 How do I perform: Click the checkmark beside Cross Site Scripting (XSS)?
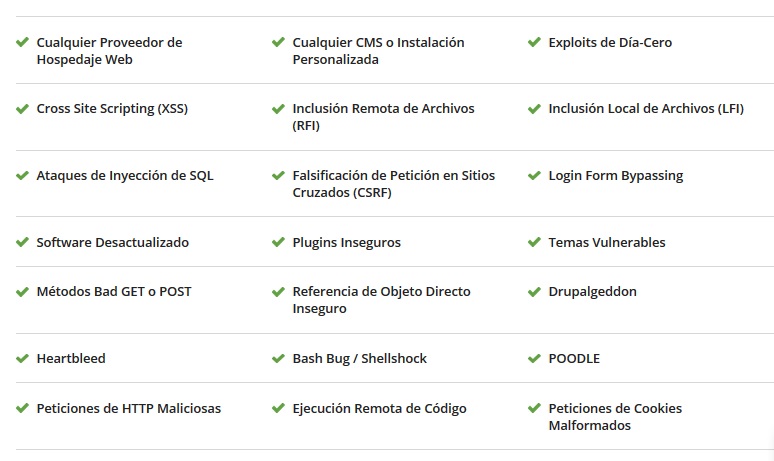point(22,109)
